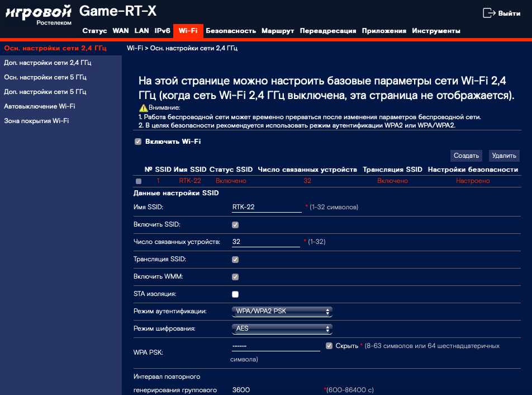Viewport: 532px width, 395px height.
Task: Open Зона покрытия Wi-Fi in sidebar
Action: pos(36,120)
